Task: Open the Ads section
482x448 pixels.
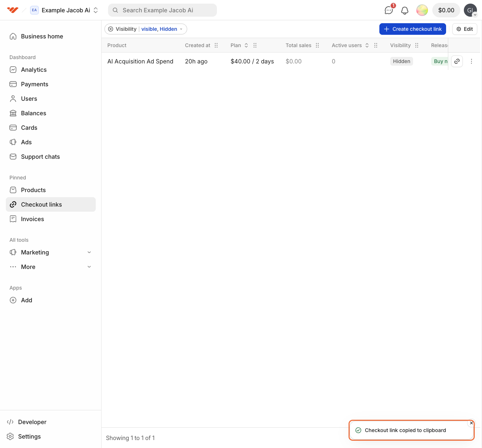Action: 51,142
